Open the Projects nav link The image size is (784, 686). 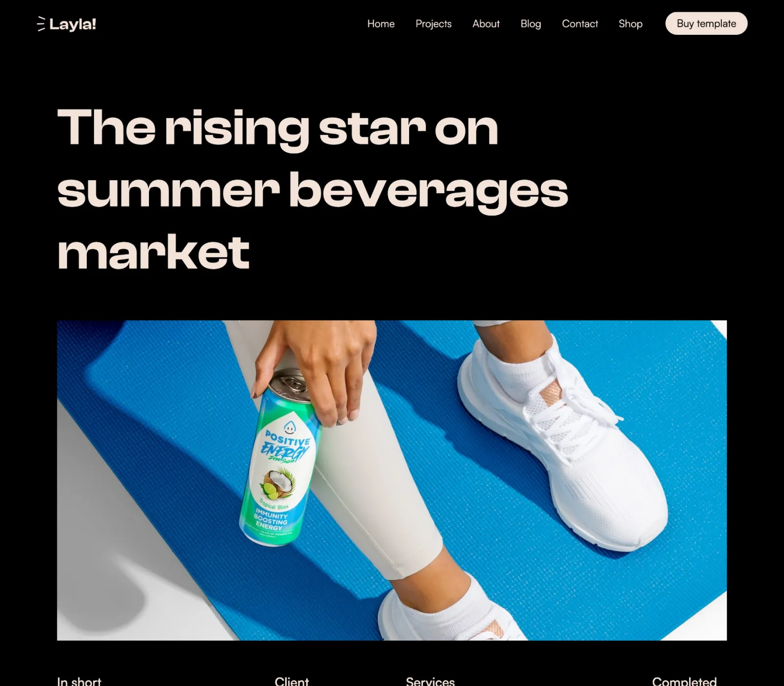point(433,24)
